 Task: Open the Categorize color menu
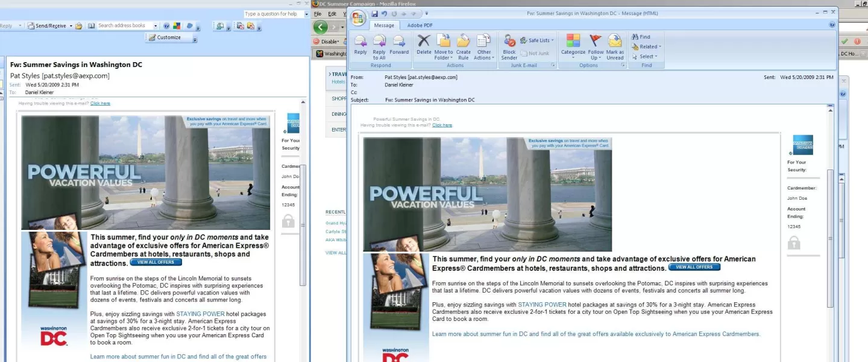coord(573,45)
